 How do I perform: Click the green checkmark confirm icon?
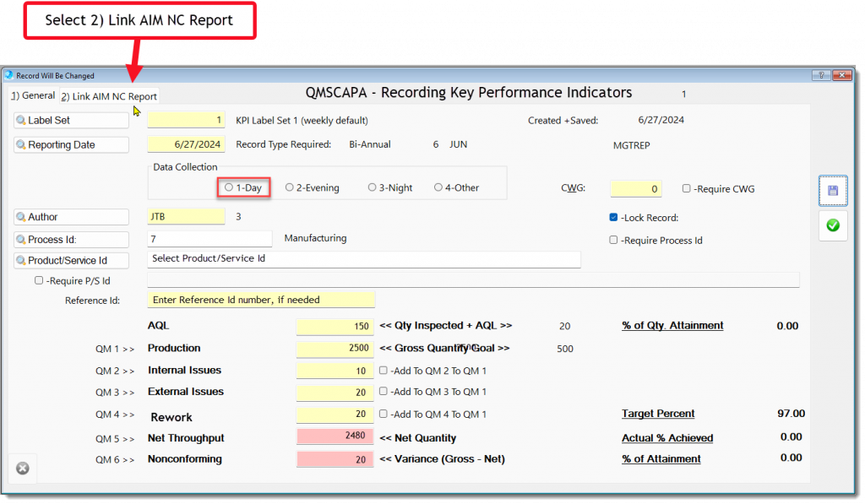click(832, 225)
